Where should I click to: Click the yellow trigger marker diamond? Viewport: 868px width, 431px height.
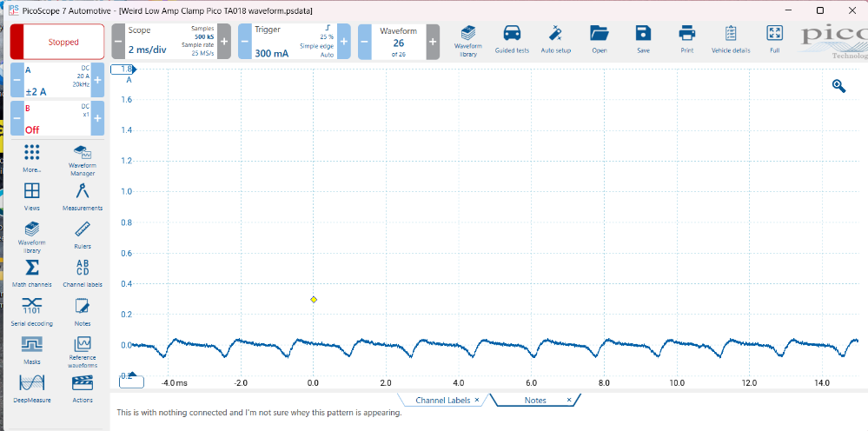pyautogui.click(x=314, y=299)
